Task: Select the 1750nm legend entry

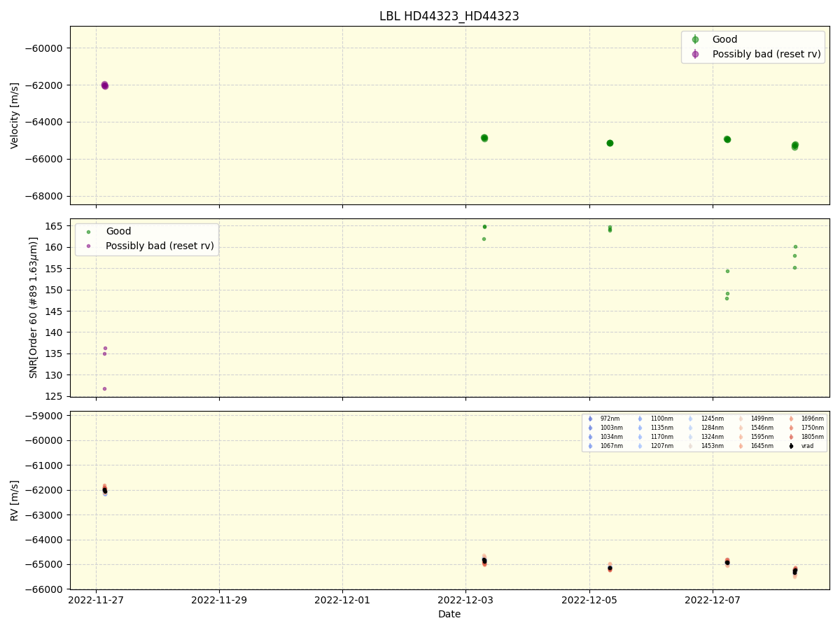Action: pyautogui.click(x=806, y=428)
